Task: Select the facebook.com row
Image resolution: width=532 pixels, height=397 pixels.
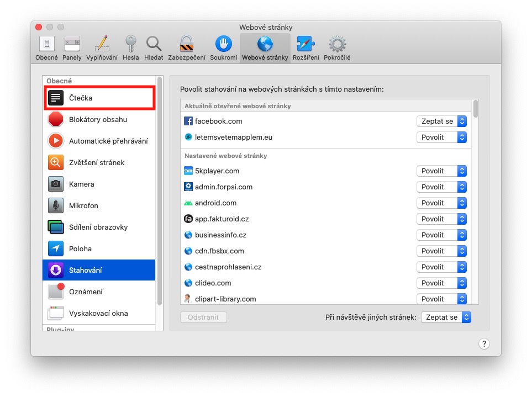Action: pyautogui.click(x=326, y=121)
